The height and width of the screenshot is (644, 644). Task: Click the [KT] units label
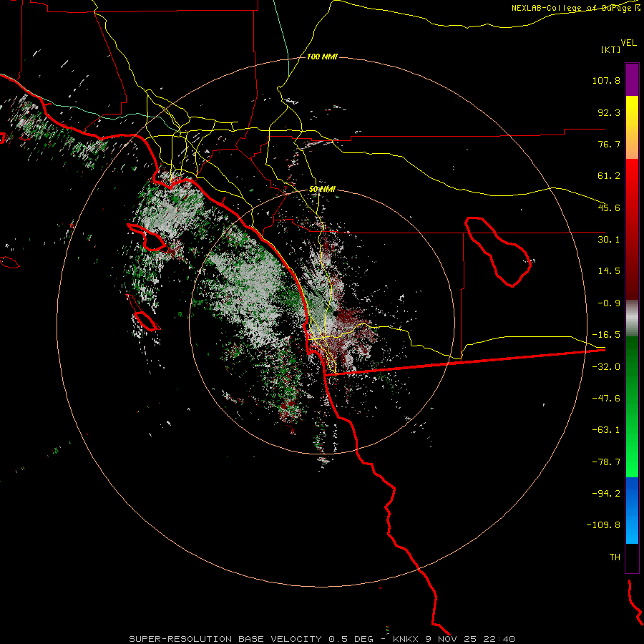611,49
